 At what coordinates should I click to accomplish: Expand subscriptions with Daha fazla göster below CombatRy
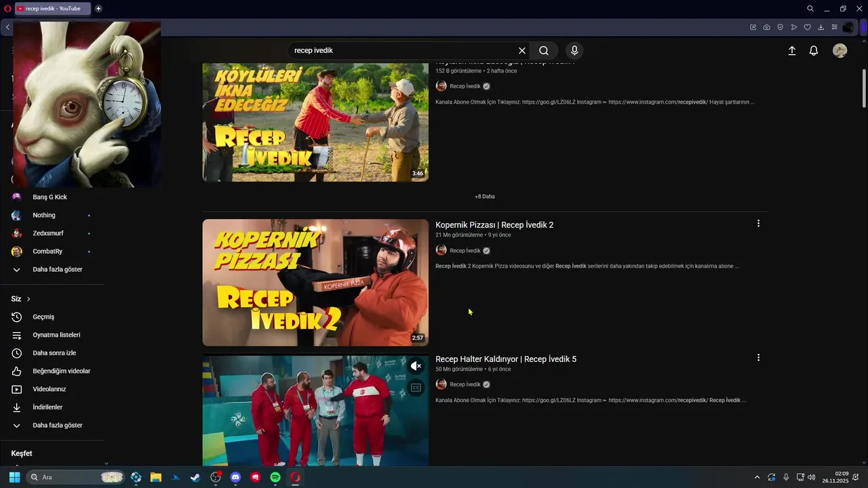pos(58,269)
